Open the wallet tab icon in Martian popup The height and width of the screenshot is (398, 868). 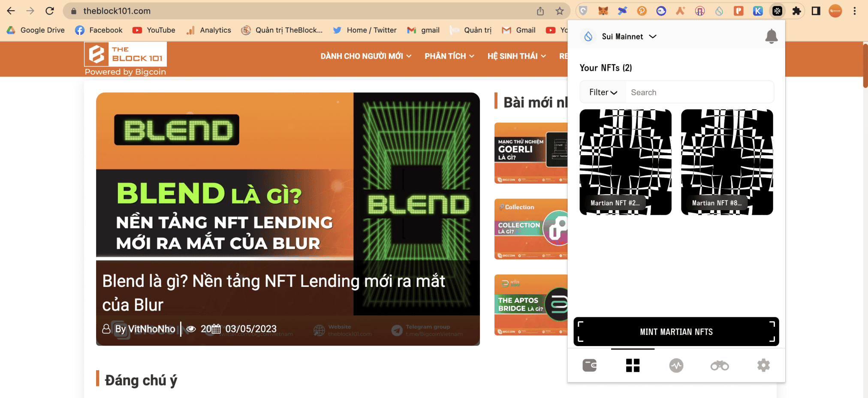coord(590,365)
